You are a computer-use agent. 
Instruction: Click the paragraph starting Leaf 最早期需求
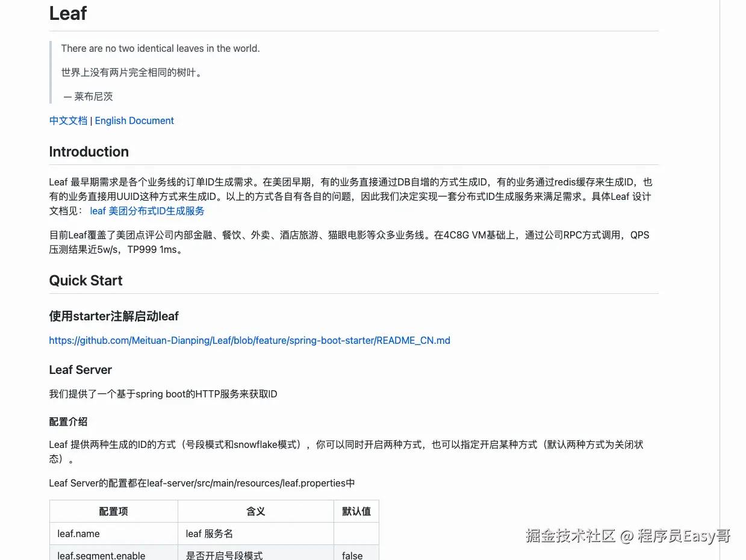click(x=351, y=196)
